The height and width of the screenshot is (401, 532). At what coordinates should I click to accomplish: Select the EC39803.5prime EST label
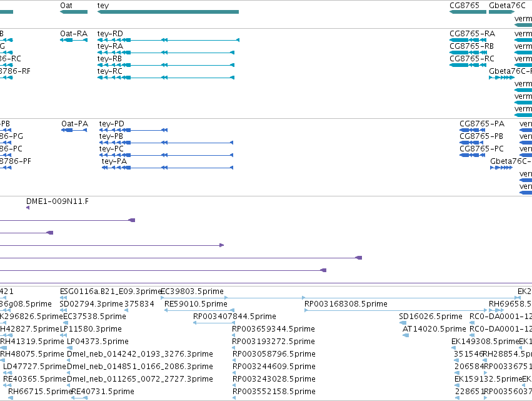(192, 292)
